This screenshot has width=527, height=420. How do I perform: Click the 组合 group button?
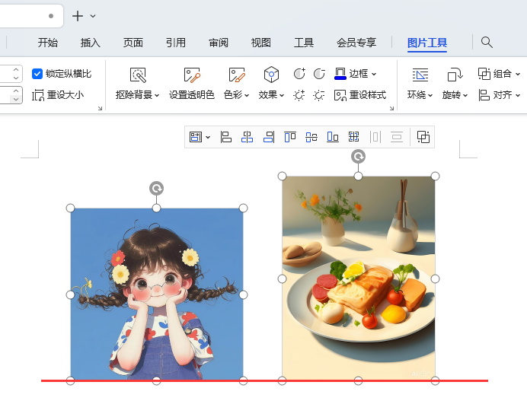(x=495, y=74)
